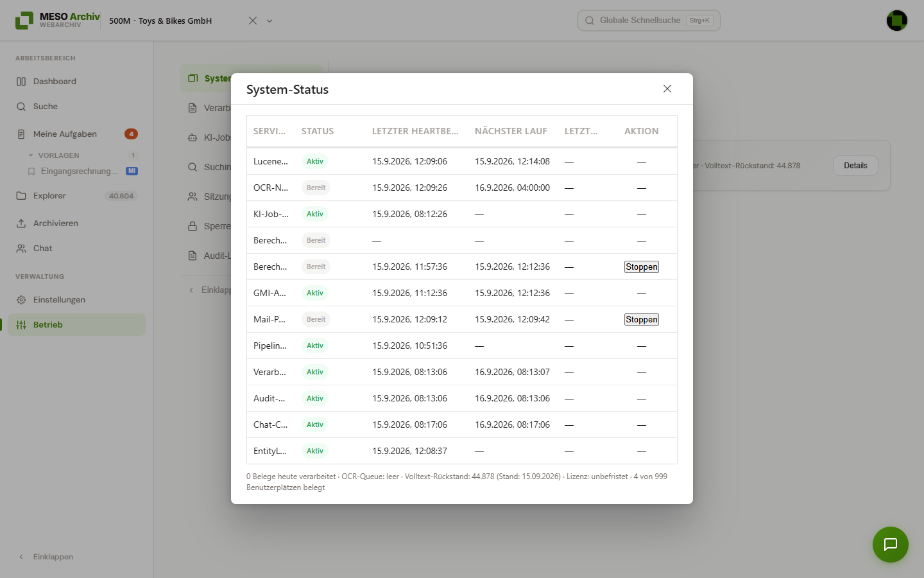
Task: Click the Chat people icon in sidebar
Action: point(21,249)
